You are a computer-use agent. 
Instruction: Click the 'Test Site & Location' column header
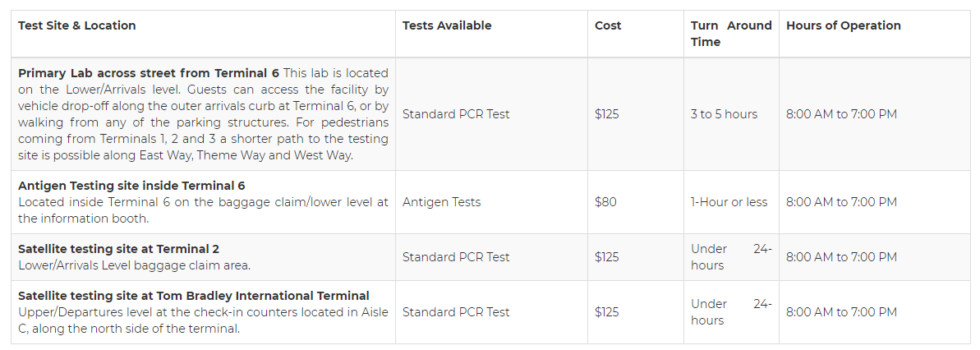tap(77, 25)
